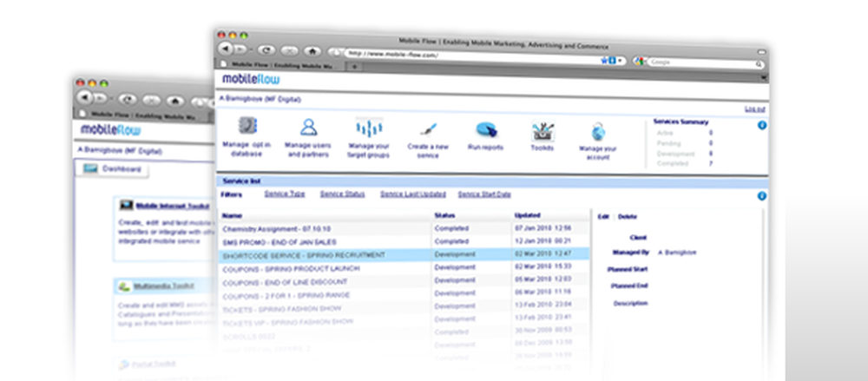
Task: Select TICKETS VIP - SPRING FASHION SHOW row
Action: pyautogui.click(x=404, y=321)
